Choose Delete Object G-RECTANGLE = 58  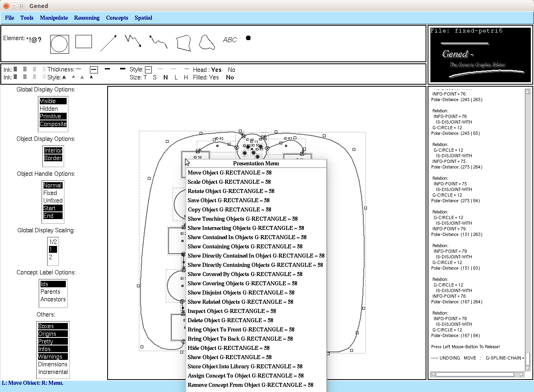256,320
